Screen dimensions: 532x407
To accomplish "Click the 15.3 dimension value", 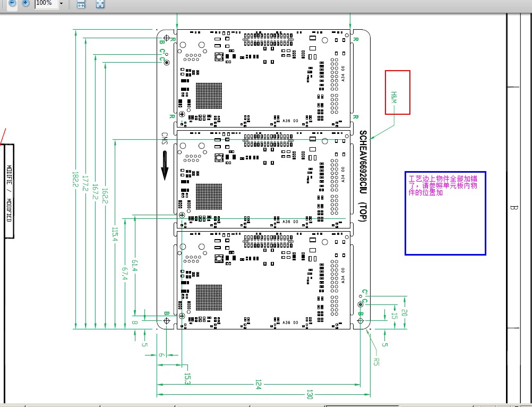I will [x=187, y=379].
